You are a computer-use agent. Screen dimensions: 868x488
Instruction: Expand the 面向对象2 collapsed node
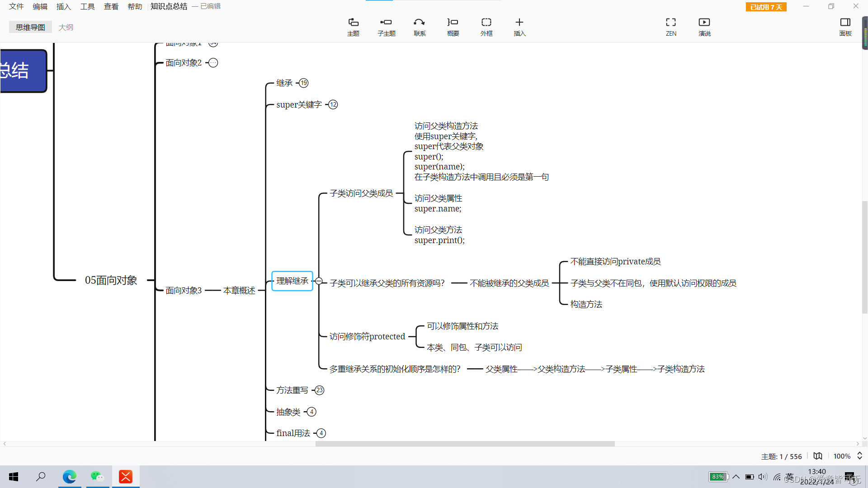[x=213, y=63]
